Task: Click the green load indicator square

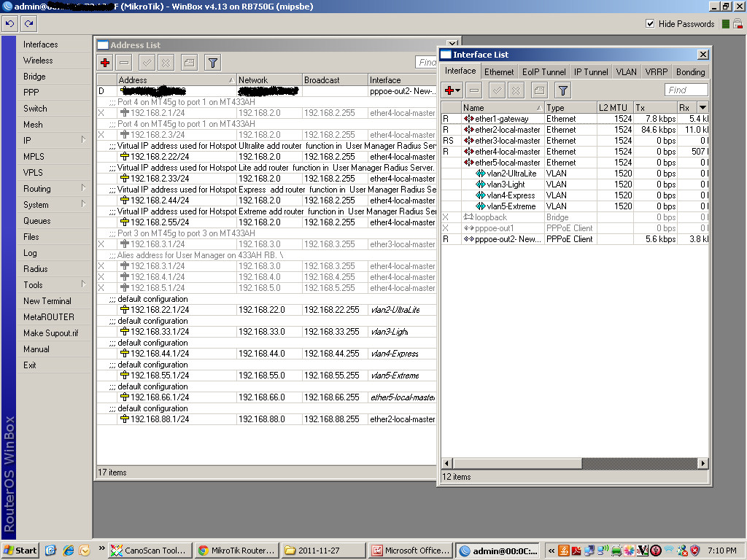Action: pos(726,24)
